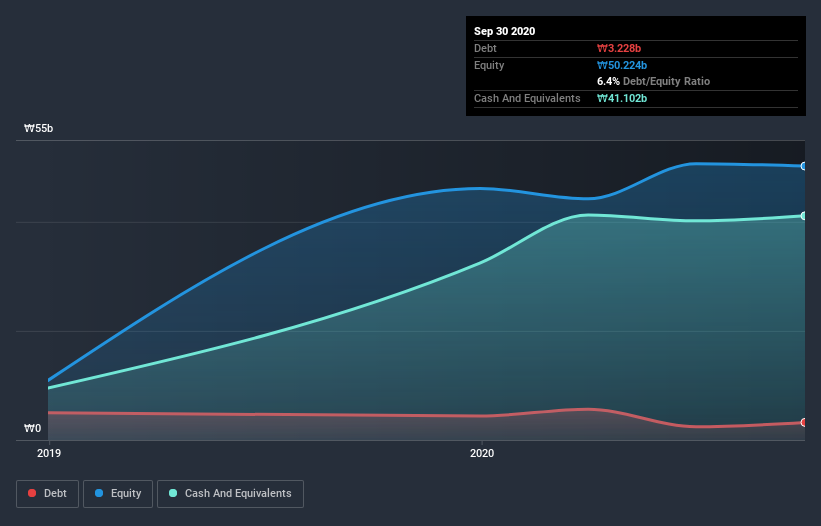Image resolution: width=821 pixels, height=526 pixels.
Task: Click Cash And Equivalents label in tooltip
Action: [x=527, y=98]
